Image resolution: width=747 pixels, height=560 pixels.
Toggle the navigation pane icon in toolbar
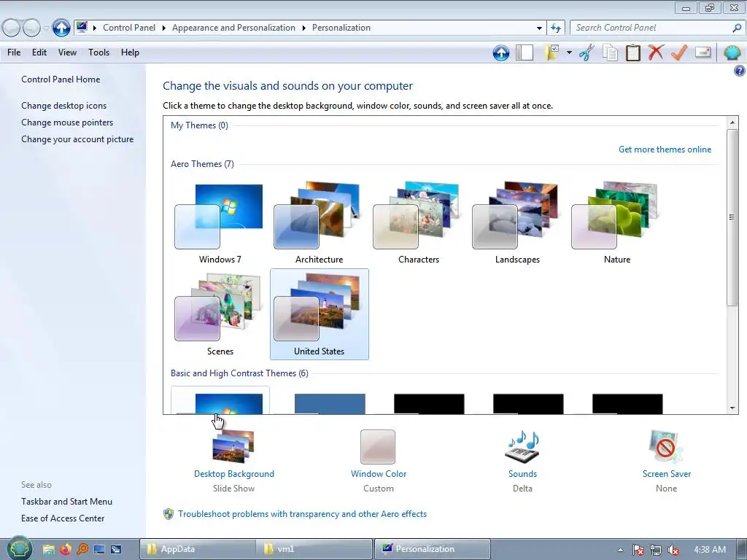click(x=525, y=52)
